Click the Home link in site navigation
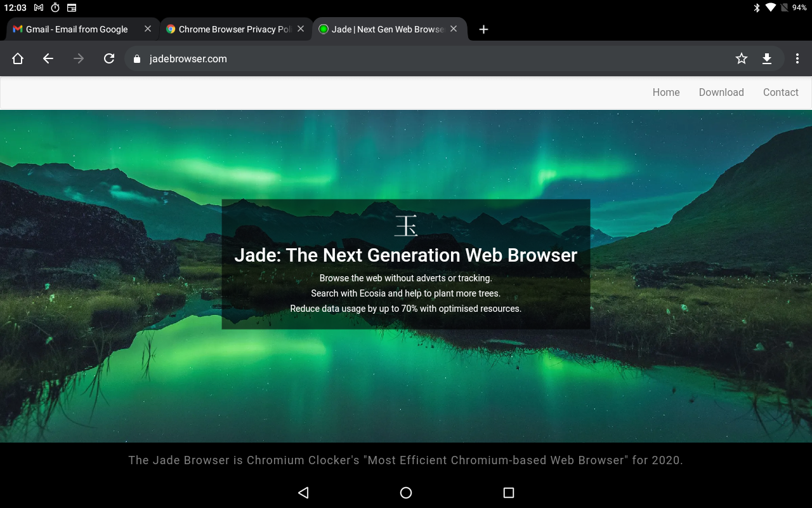812x508 pixels. tap(666, 92)
